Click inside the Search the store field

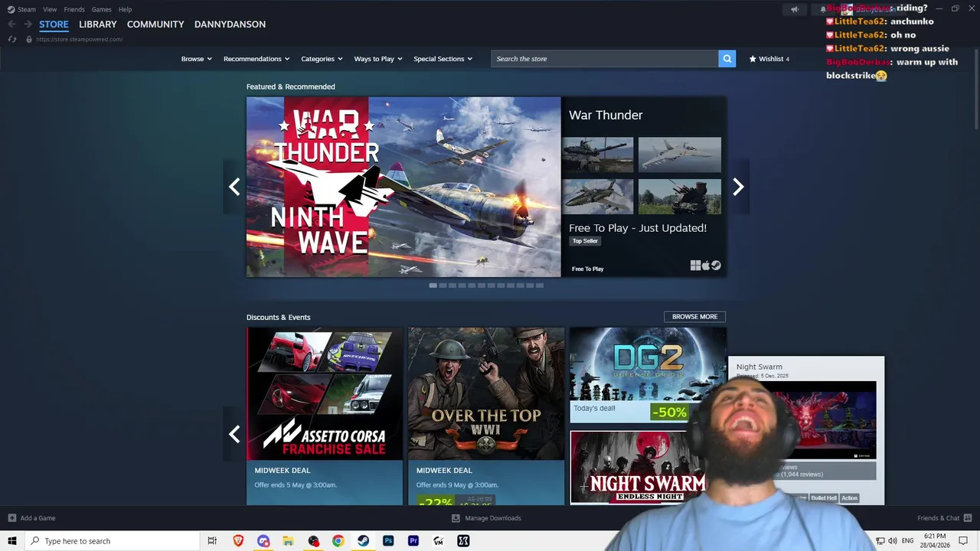[x=605, y=58]
